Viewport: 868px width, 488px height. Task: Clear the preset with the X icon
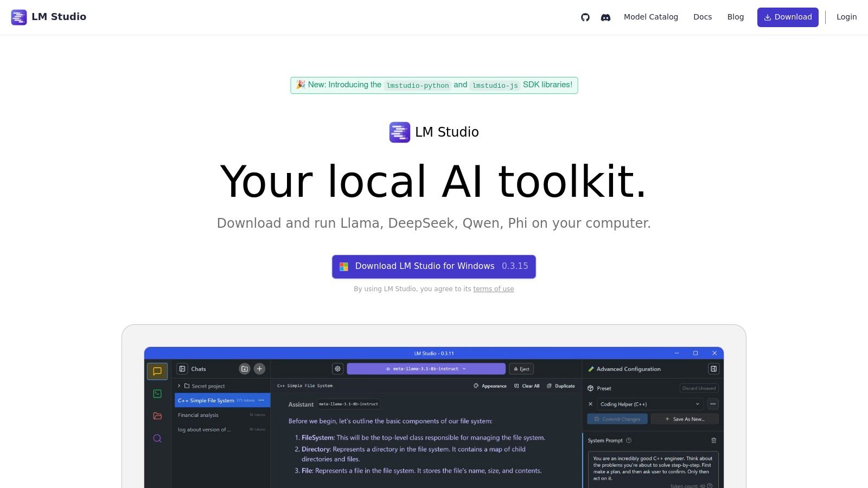[591, 404]
